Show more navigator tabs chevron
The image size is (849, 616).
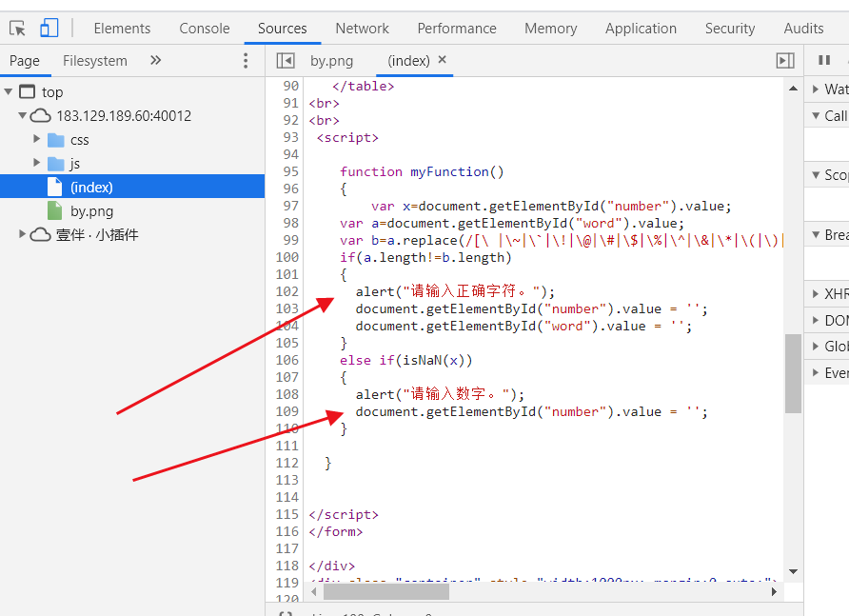point(155,60)
